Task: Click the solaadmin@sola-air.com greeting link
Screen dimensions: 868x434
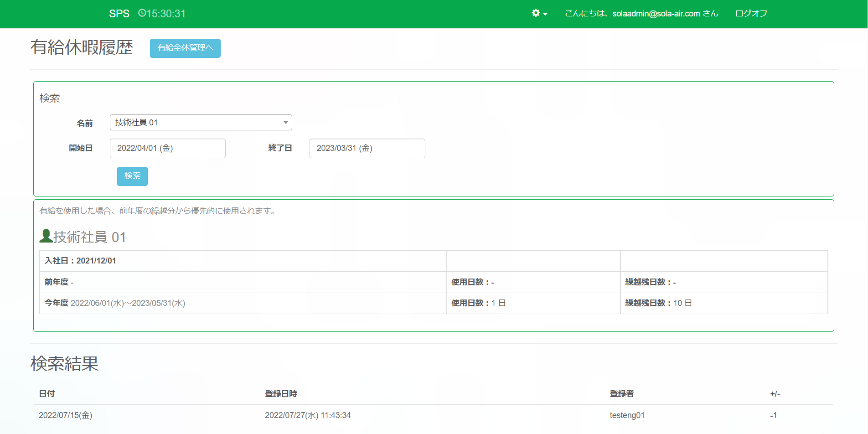Action: pyautogui.click(x=641, y=14)
